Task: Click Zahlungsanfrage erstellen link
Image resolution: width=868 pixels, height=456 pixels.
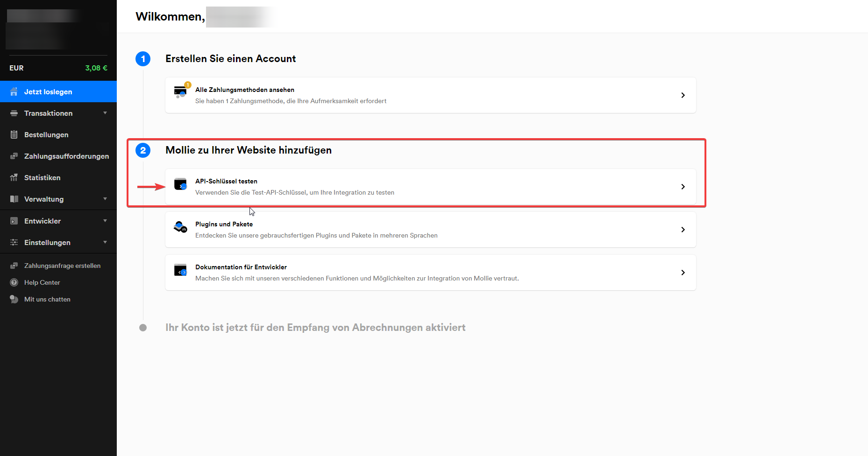Action: click(62, 266)
